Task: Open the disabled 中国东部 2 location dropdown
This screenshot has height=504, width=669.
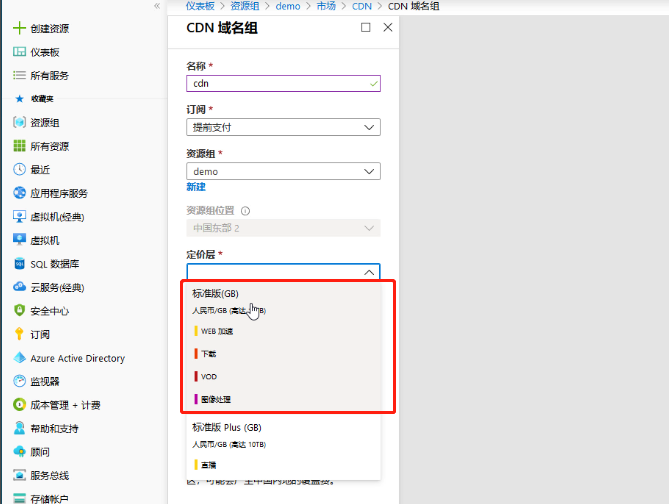Action: point(283,228)
